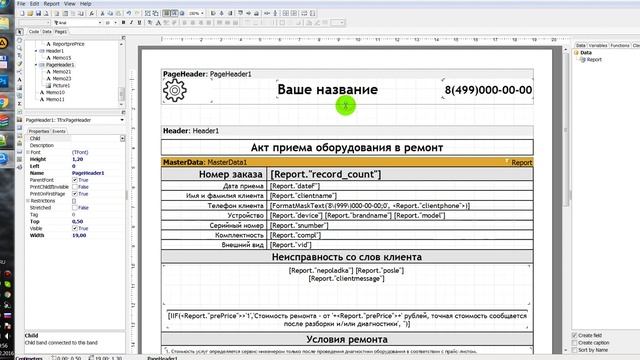This screenshot has height=360, width=640.
Task: Click the Align to grid toolbar icon
Action: pos(174,13)
